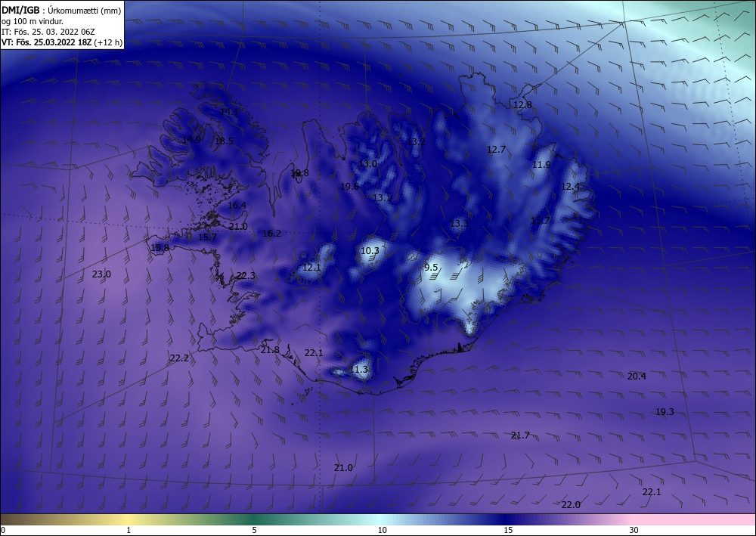
Task: Click the 13.1 map value
Action: point(382,197)
